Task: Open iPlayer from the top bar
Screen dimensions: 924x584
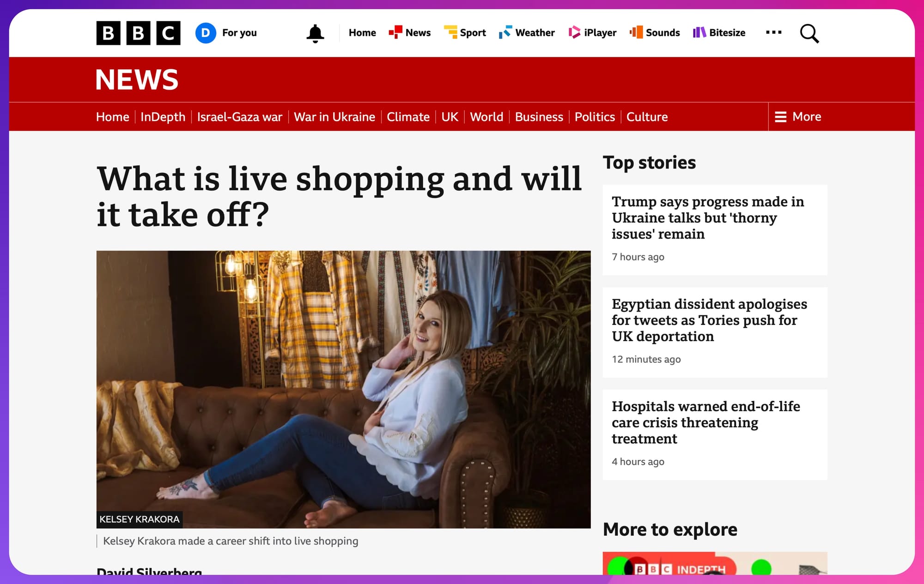Action: tap(592, 32)
